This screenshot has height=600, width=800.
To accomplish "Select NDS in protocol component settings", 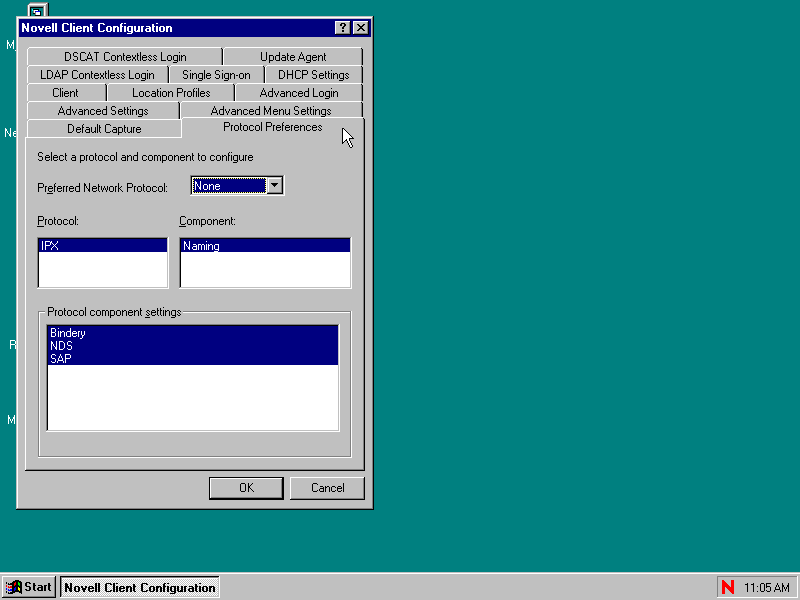I will (x=193, y=345).
